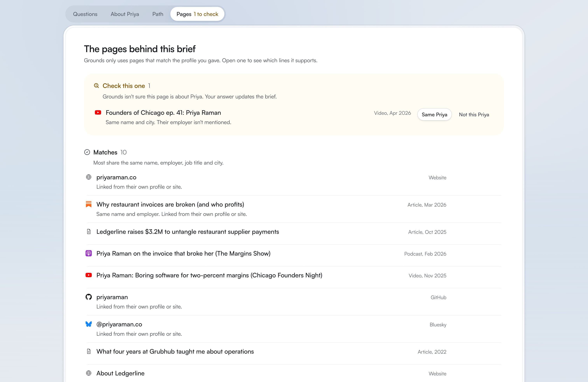The height and width of the screenshot is (382, 588).
Task: Click the Article, 2022 label
Action: [x=432, y=352]
